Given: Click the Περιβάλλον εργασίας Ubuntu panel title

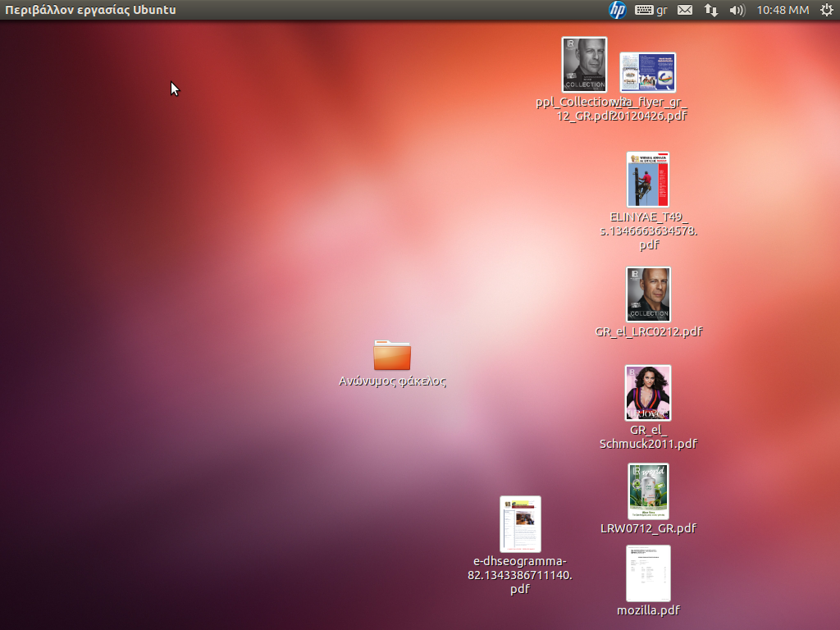Looking at the screenshot, I should [90, 10].
